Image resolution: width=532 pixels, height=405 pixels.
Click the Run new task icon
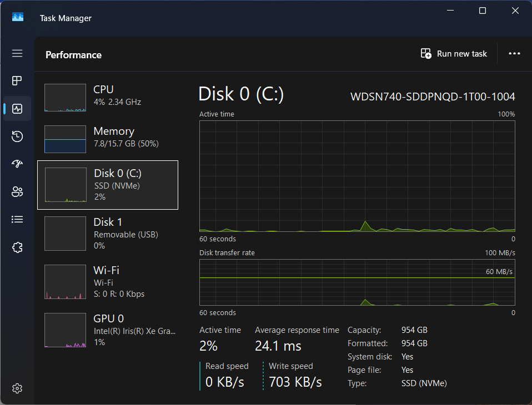pyautogui.click(x=426, y=54)
